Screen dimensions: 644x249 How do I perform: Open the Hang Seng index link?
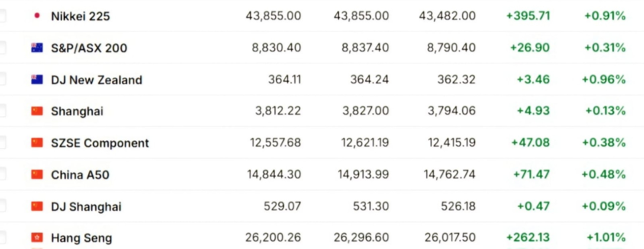[81, 238]
